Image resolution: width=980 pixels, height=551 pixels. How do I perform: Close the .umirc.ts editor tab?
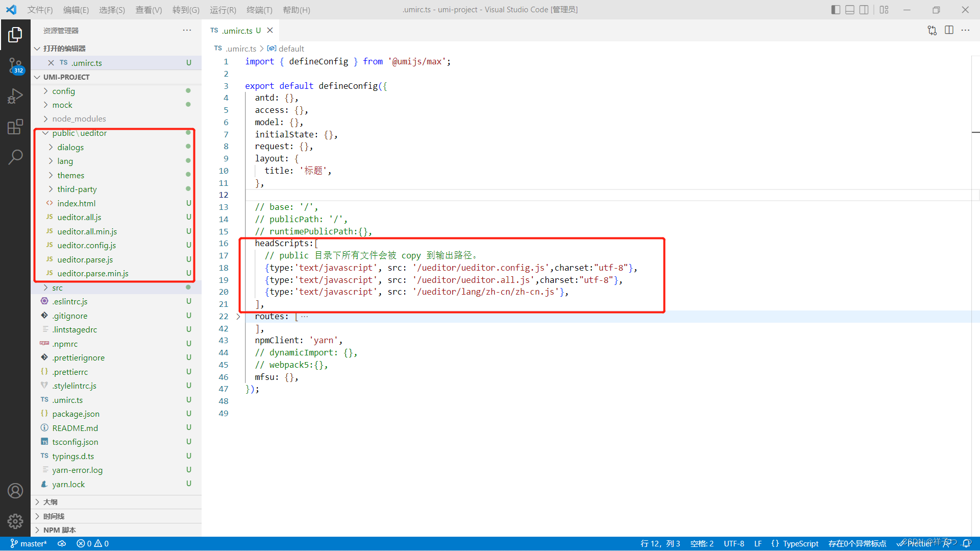[270, 31]
